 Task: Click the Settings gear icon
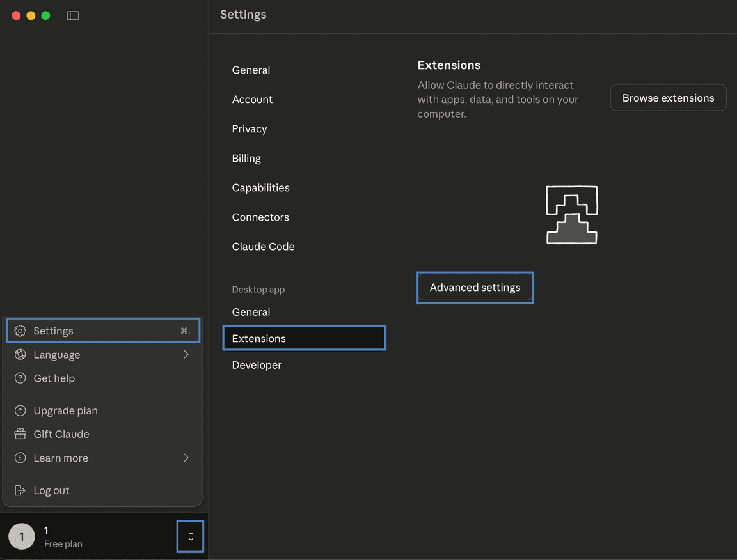pyautogui.click(x=20, y=331)
